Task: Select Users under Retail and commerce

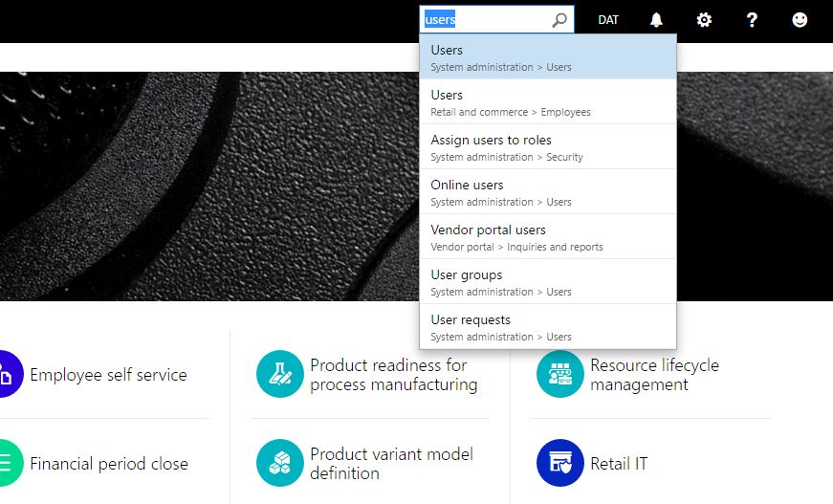Action: [547, 102]
